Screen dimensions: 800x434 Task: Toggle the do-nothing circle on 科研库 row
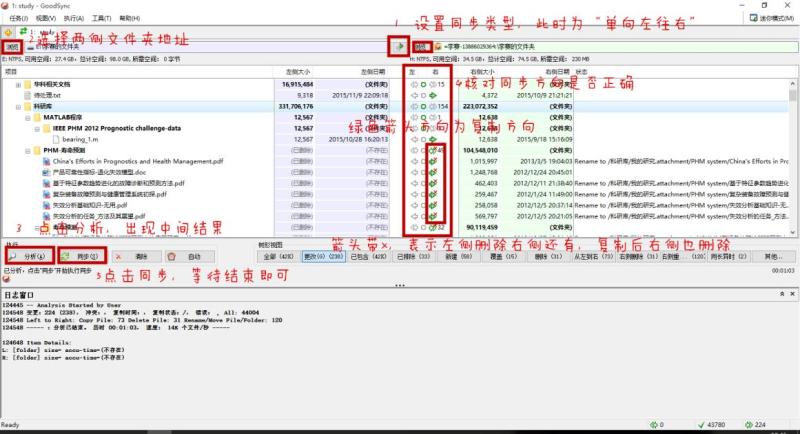pyautogui.click(x=423, y=107)
